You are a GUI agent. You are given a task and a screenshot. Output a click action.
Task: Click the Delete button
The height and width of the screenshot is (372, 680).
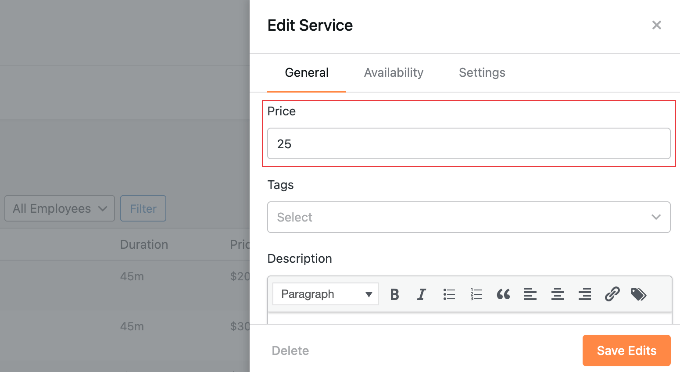coord(290,350)
